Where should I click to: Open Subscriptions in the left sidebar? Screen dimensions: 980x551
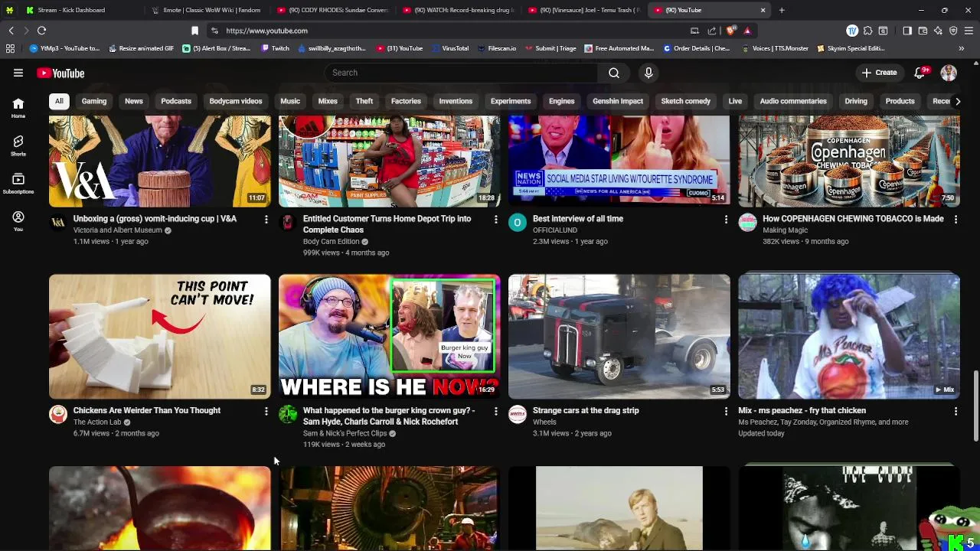tap(18, 183)
